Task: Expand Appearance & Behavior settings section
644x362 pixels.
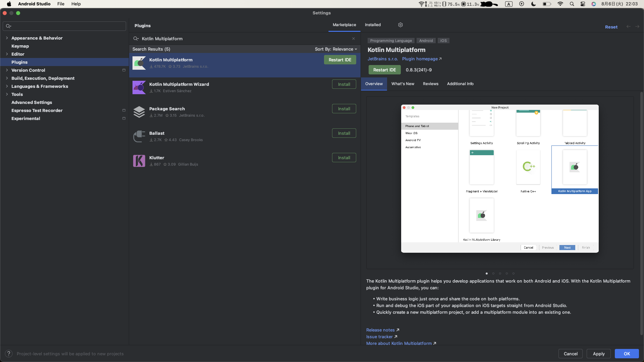Action: (7, 38)
